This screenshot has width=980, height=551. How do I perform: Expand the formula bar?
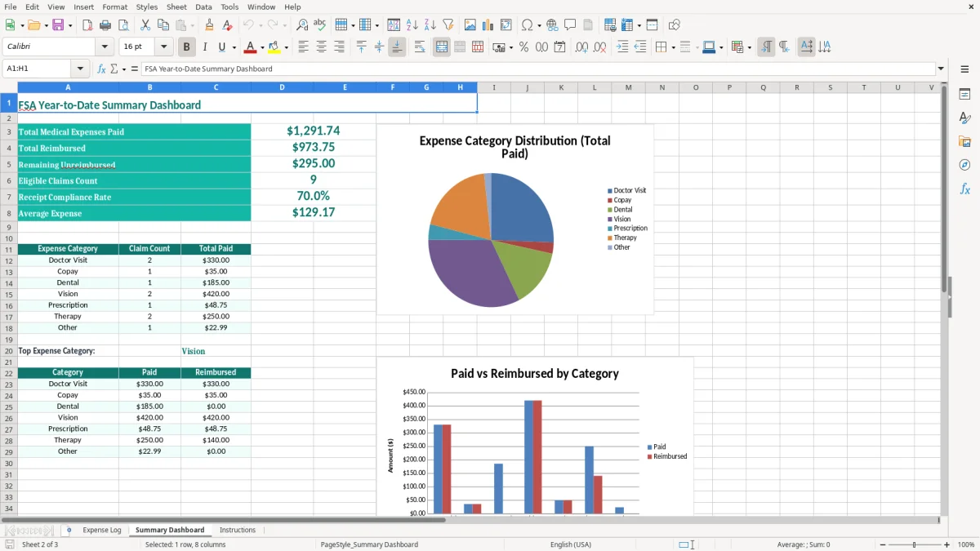click(941, 69)
